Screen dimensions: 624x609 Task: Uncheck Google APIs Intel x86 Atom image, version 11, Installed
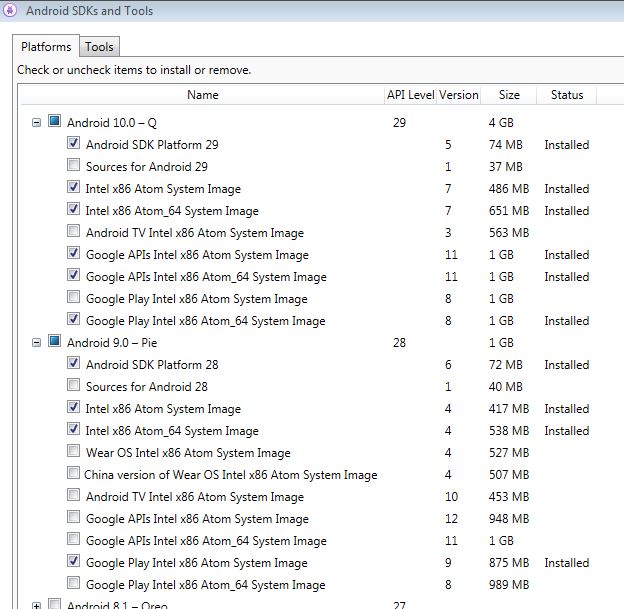tap(74, 253)
